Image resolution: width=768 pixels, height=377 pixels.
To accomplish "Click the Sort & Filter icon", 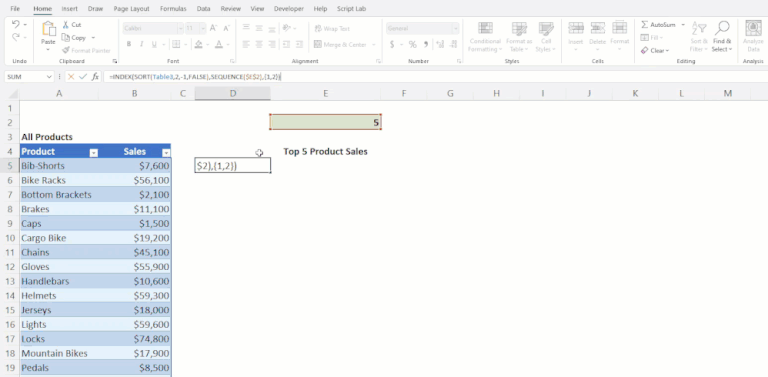I will tap(699, 28).
